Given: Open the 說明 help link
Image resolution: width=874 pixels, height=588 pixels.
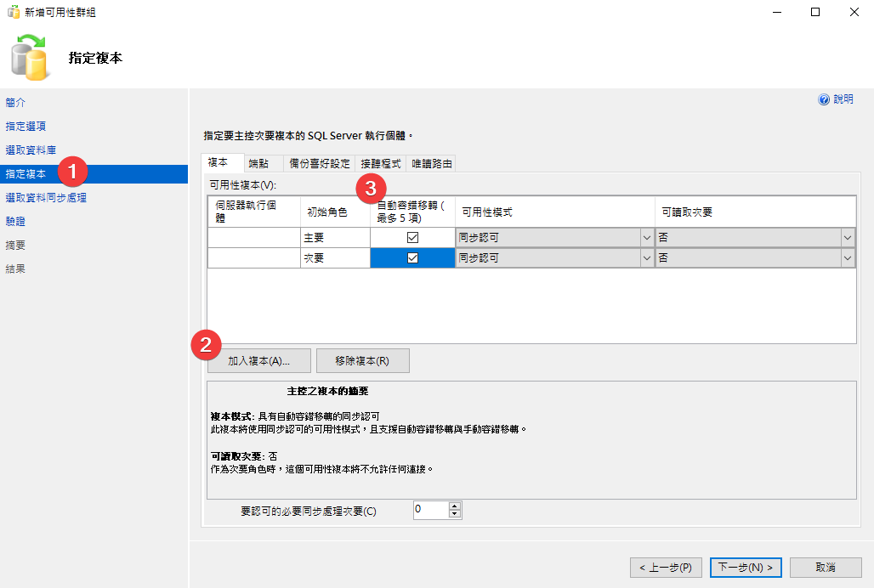Looking at the screenshot, I should [x=843, y=99].
